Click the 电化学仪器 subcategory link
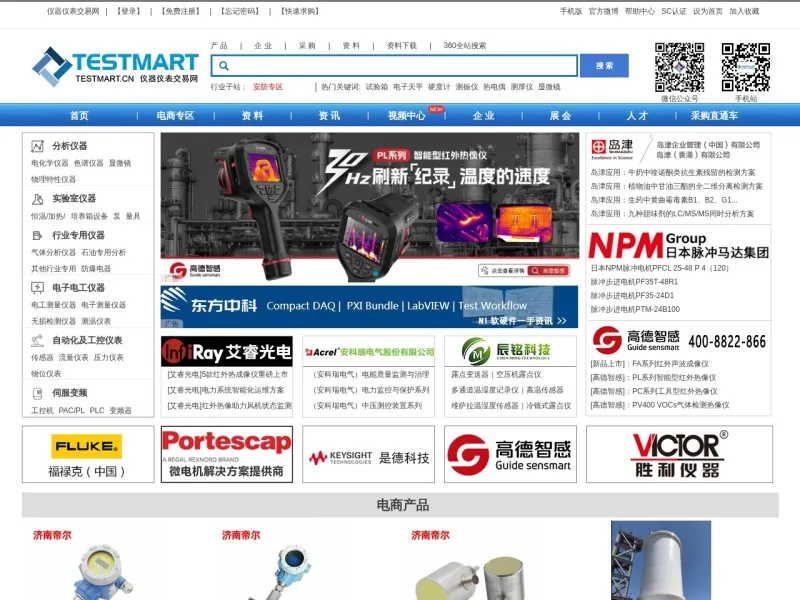 pyautogui.click(x=49, y=163)
